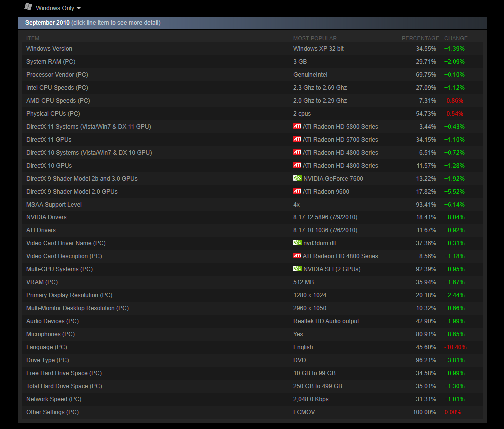Show Primary Display Resolution (PC) details
Image resolution: width=504 pixels, height=429 pixels.
click(x=252, y=295)
